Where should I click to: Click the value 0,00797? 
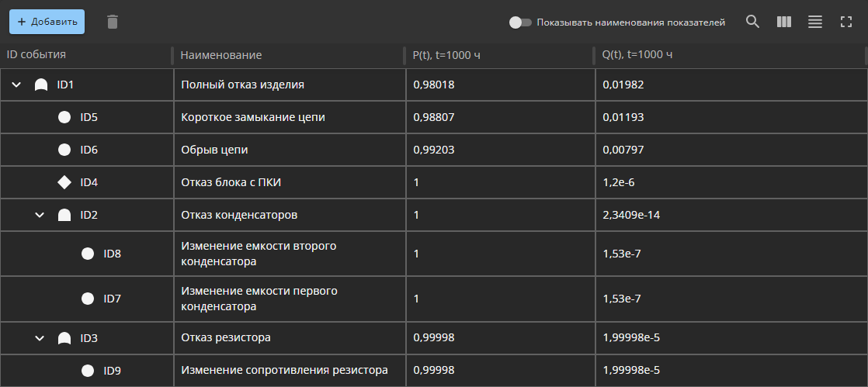[x=623, y=150]
